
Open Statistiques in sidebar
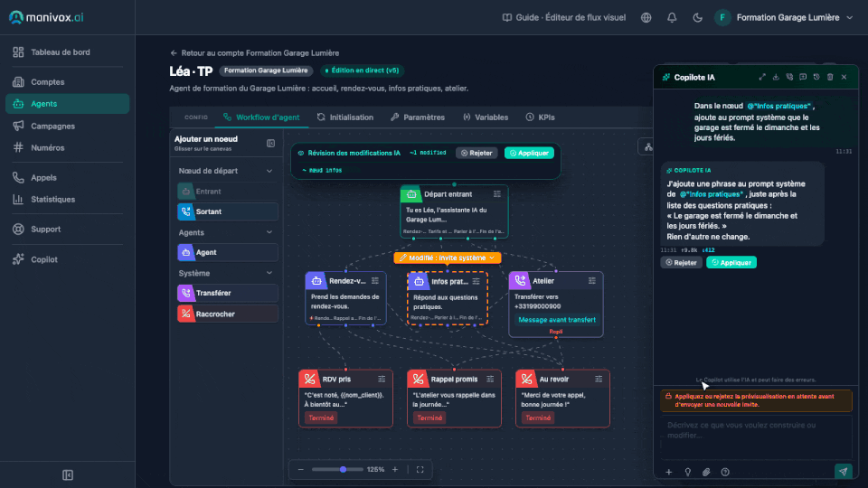click(68, 199)
